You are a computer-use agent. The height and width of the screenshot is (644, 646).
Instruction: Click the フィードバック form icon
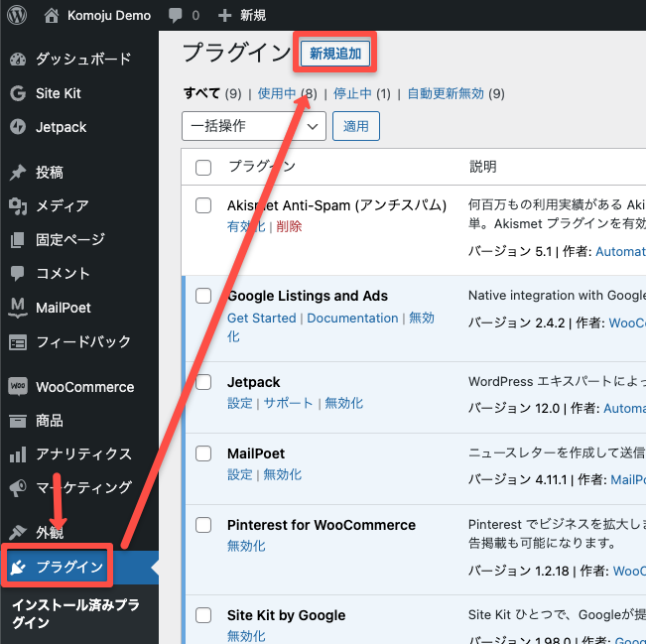pos(18,342)
